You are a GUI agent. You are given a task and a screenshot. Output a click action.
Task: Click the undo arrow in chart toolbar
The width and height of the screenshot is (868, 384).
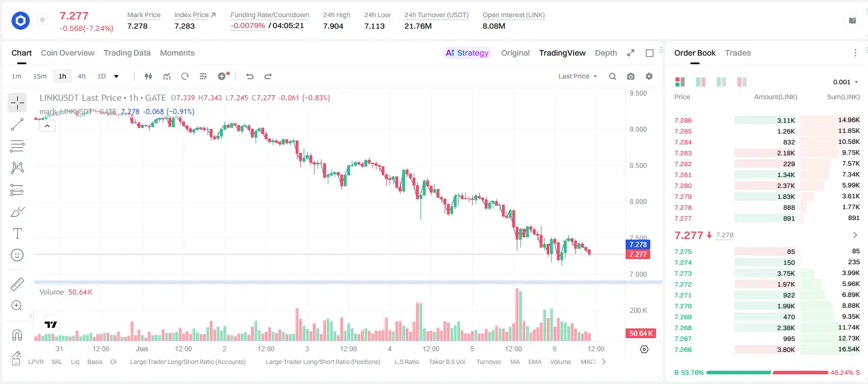pyautogui.click(x=250, y=76)
